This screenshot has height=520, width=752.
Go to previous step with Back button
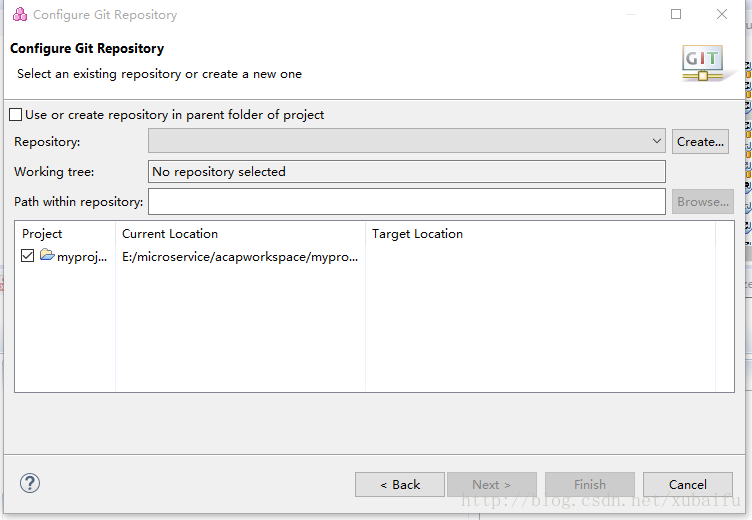pyautogui.click(x=400, y=485)
